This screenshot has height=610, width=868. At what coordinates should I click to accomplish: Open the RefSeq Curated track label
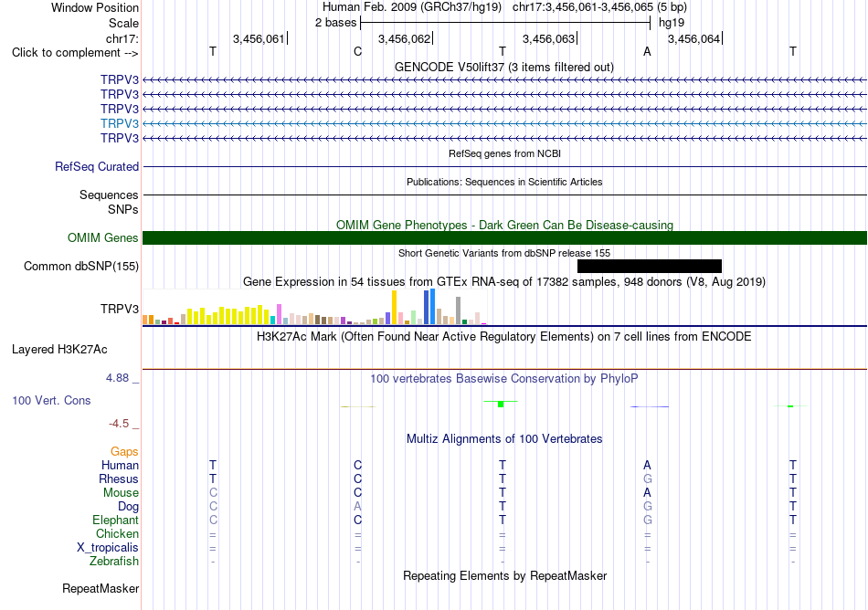[97, 166]
